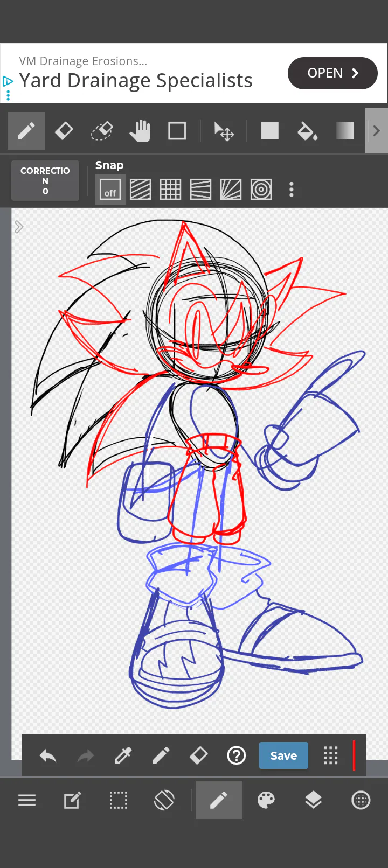Open brush panel in bottom nav
The image size is (388, 868).
pyautogui.click(x=219, y=801)
